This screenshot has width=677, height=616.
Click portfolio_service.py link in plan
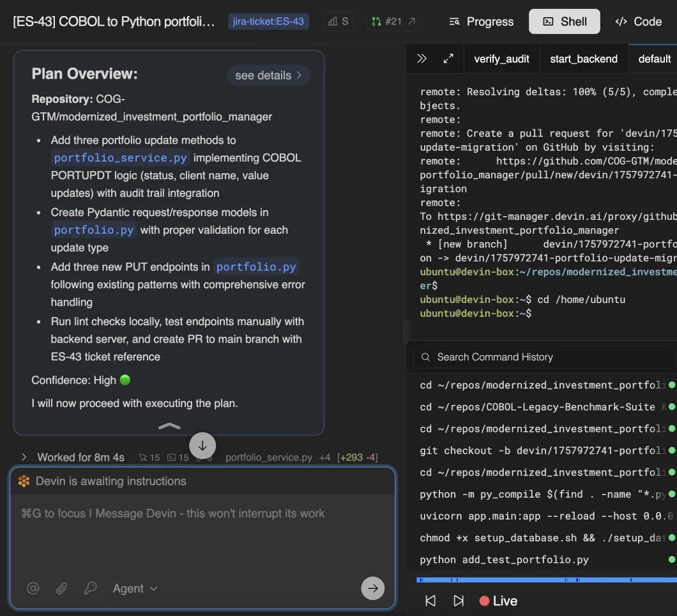[x=121, y=158]
